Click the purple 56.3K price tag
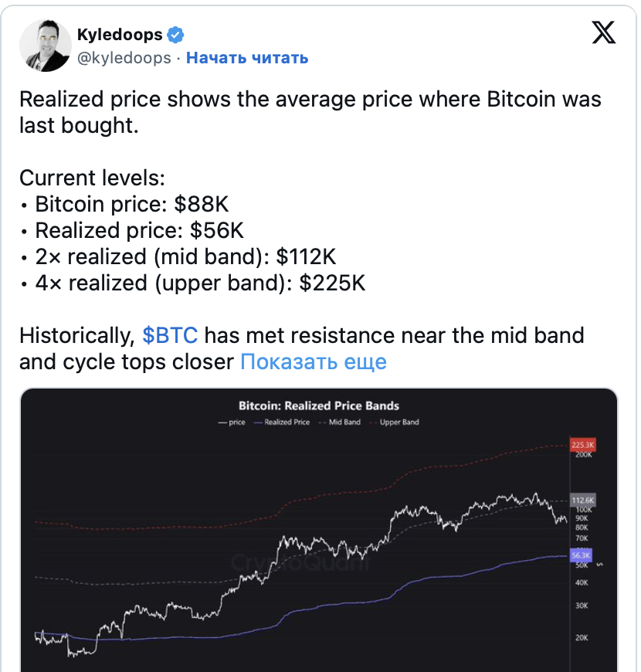641x672 pixels. 580,555
